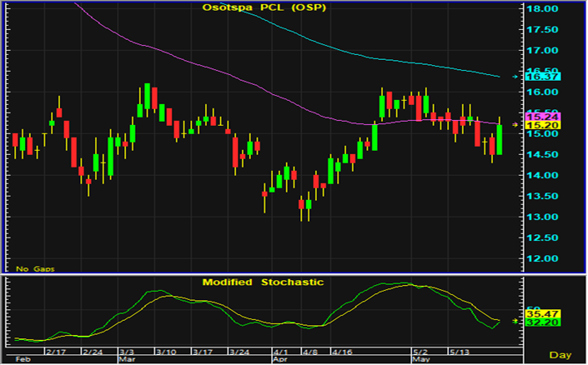This screenshot has height=365, width=588.
Task: Open the Day timeframe label
Action: [x=560, y=354]
